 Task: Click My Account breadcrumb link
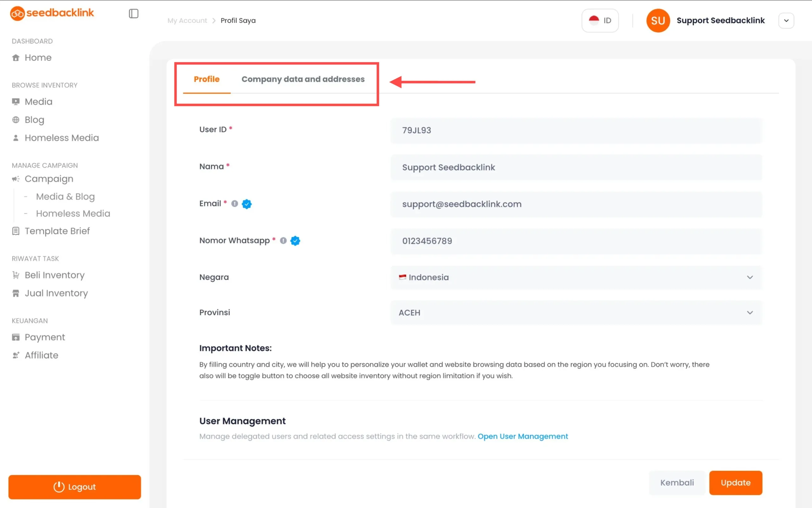coord(187,21)
